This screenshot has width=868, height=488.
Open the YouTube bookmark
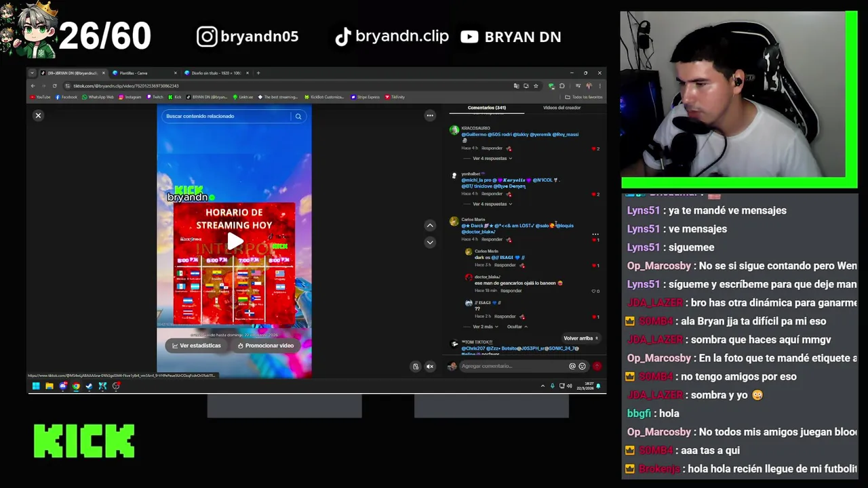(40, 97)
